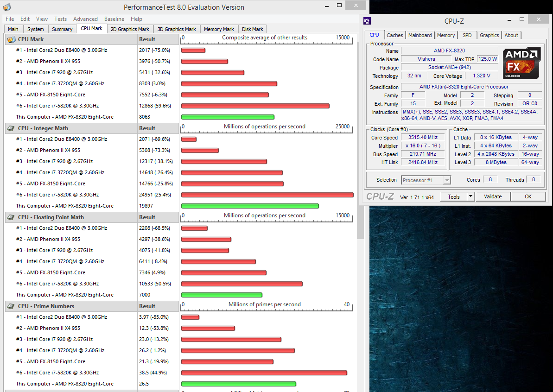Click green CPU Mark bar for This Computer
The width and height of the screenshot is (553, 392).
[228, 117]
